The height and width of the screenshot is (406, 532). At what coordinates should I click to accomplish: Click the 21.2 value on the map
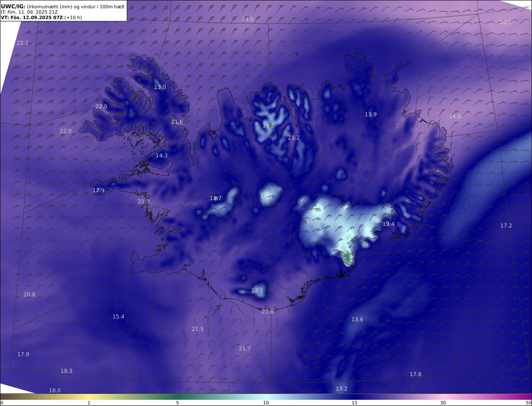pyautogui.click(x=294, y=138)
